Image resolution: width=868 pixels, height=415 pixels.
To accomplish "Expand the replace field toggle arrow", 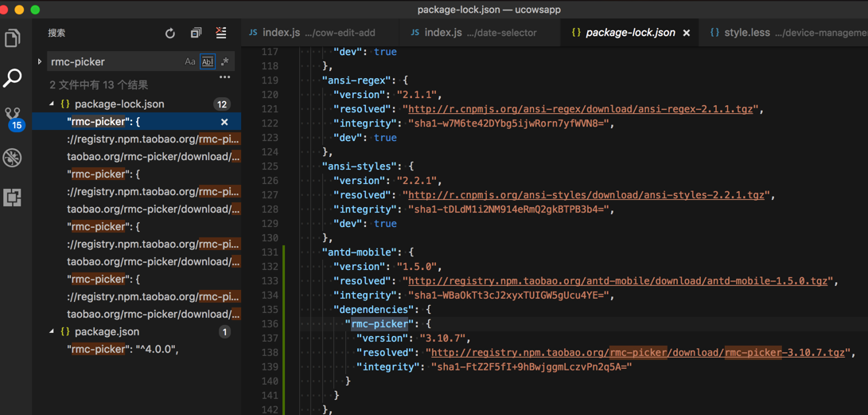I will click(x=39, y=61).
